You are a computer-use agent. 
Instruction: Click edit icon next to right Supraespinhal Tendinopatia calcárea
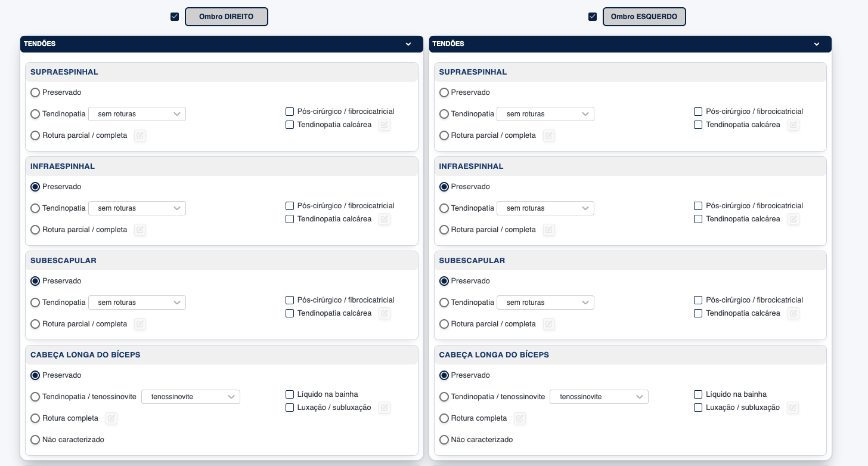point(385,125)
